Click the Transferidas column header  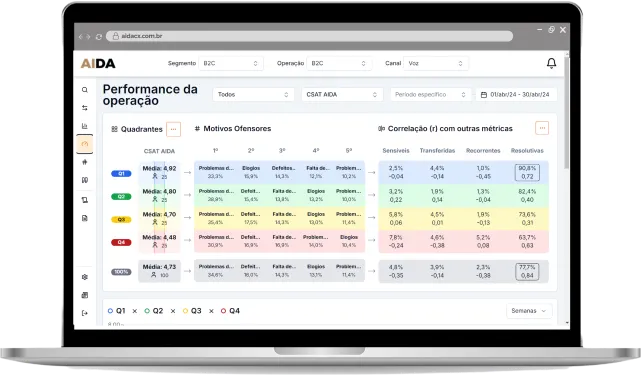437,150
